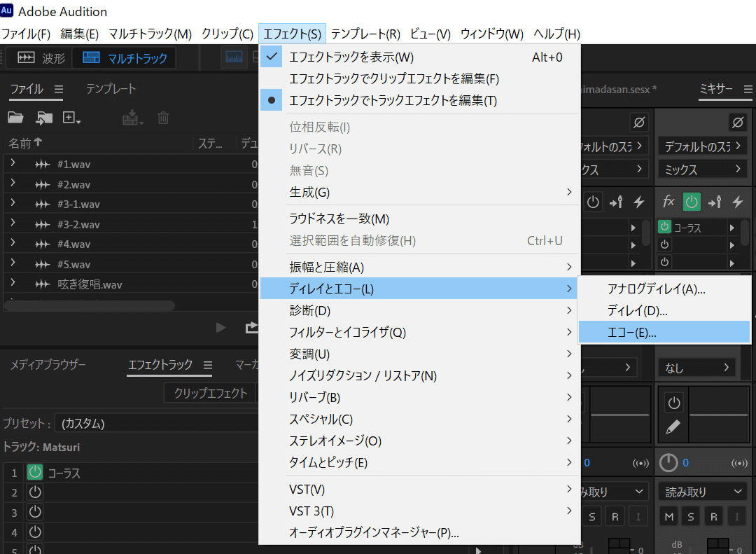
Task: Toggle phase invert on right mixer channel
Action: click(738, 123)
